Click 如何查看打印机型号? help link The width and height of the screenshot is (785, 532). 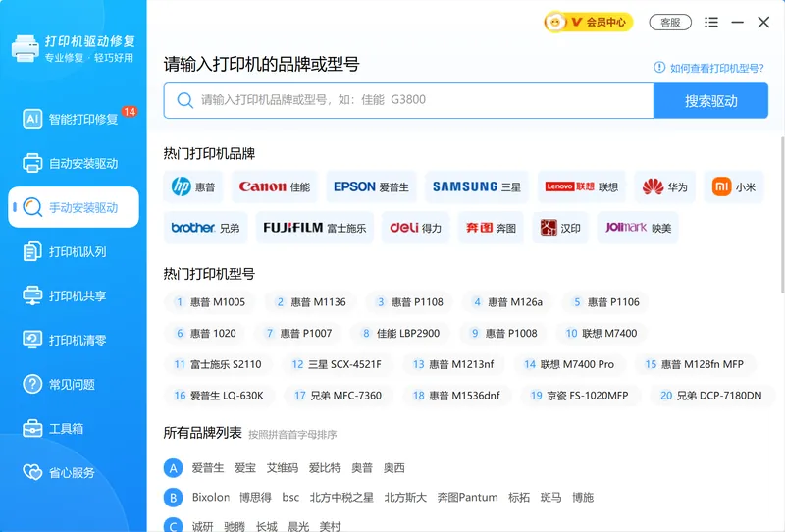click(708, 68)
